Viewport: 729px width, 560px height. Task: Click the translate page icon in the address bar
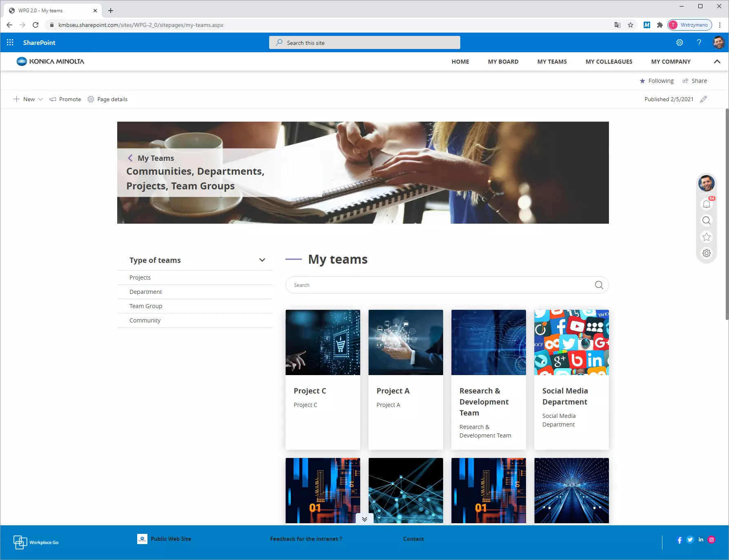(x=618, y=25)
